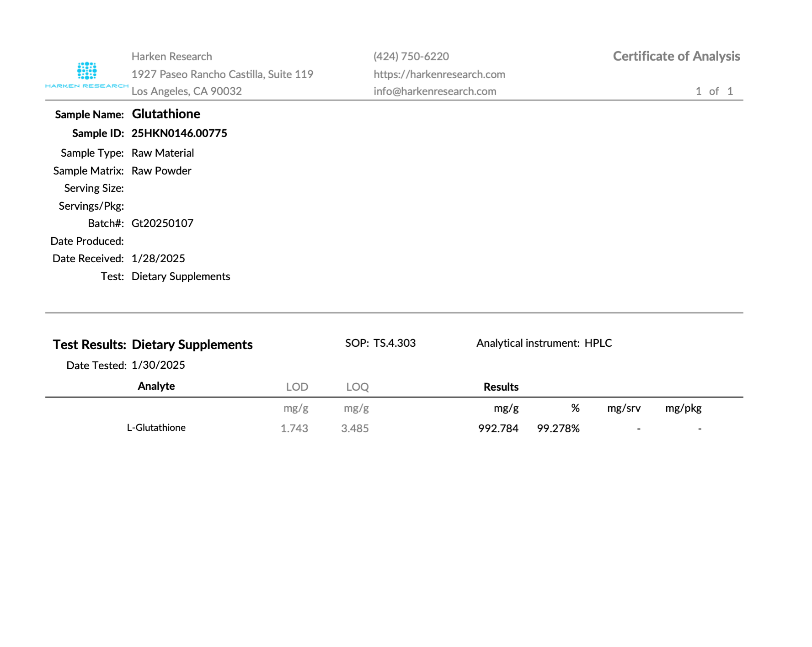Click the Harken Research logo
Viewport: 812px width, 647px height.
tap(87, 75)
